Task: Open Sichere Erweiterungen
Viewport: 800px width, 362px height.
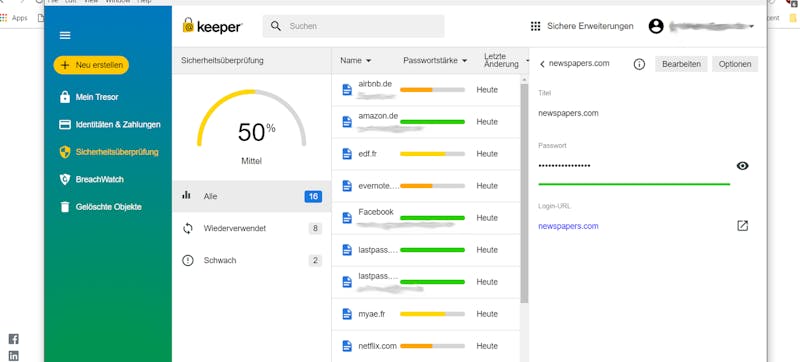Action: point(590,26)
